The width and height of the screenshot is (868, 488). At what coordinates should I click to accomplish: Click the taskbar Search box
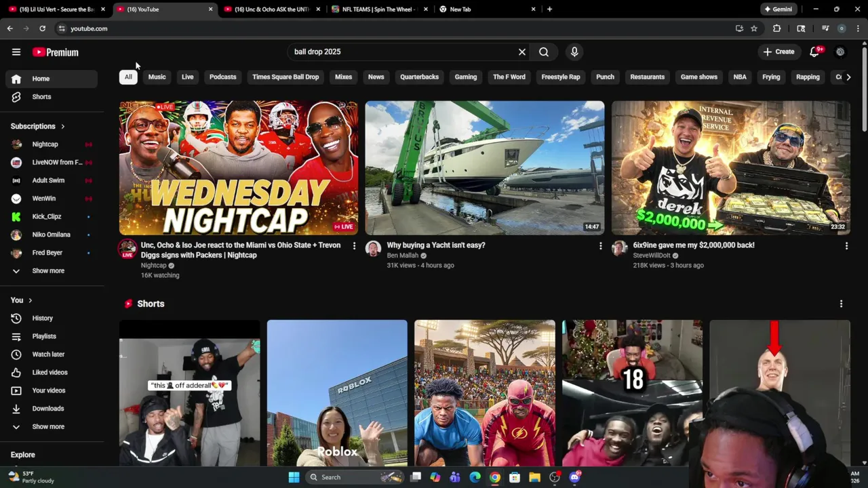click(354, 477)
